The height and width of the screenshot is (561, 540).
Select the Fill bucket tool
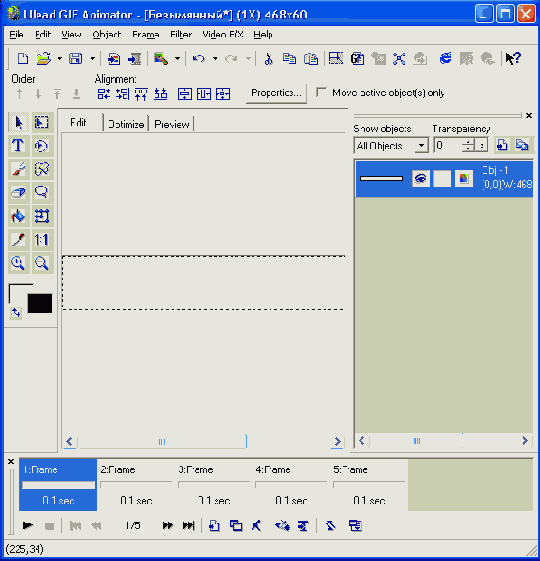point(18,216)
